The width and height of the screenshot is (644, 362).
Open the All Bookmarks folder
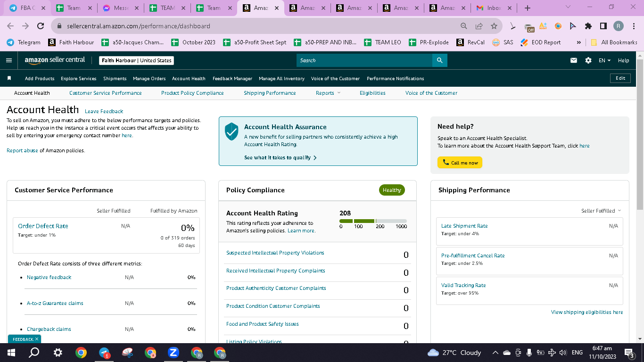point(613,42)
